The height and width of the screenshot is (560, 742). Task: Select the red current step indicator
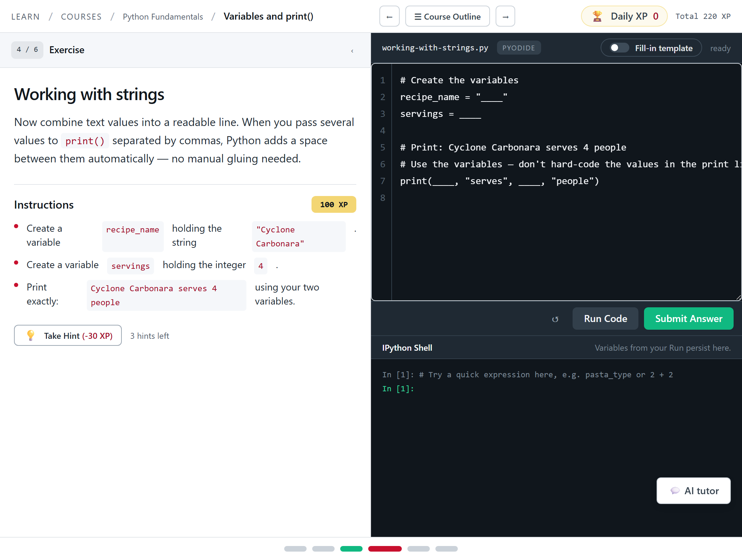coord(385,549)
